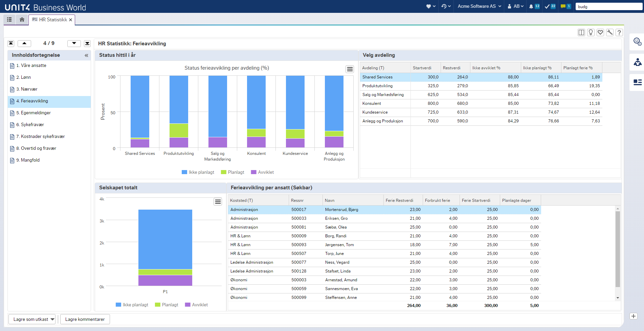Image resolution: width=644 pixels, height=331 pixels.
Task: Open 2. Lønn page
Action: (x=49, y=77)
